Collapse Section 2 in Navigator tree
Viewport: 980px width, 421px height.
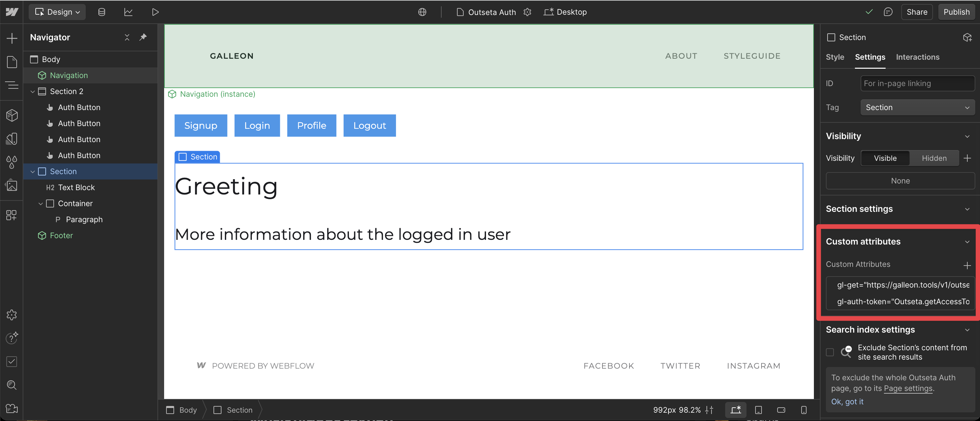tap(33, 92)
